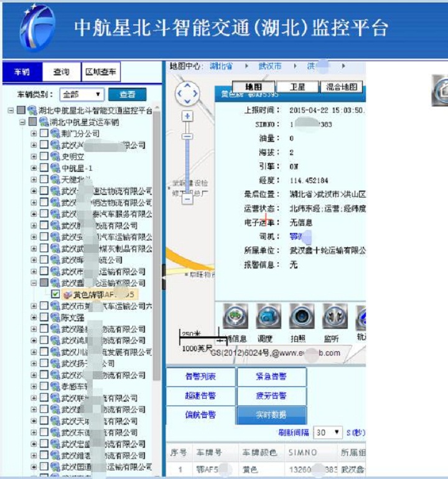The height and width of the screenshot is (479, 448).
Task: Open the 紧急告警 panel
Action: pos(272,377)
